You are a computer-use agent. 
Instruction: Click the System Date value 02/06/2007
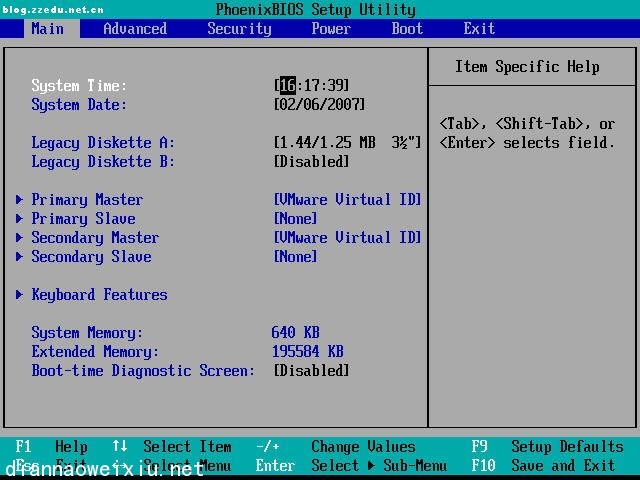320,104
